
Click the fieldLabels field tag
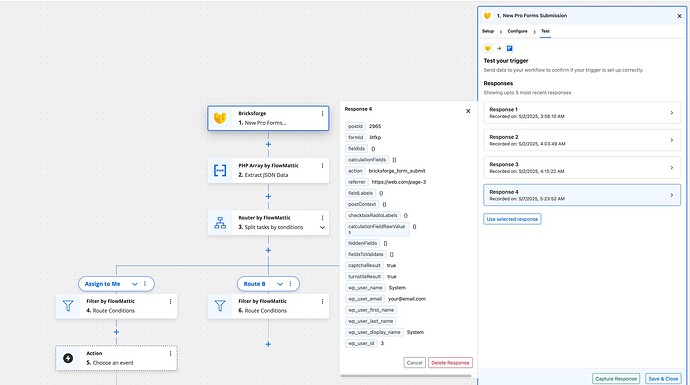(360, 193)
